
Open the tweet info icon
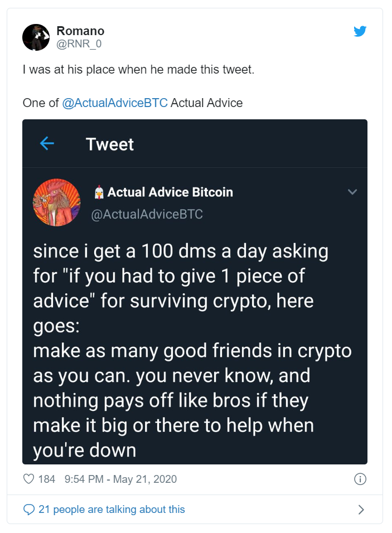(360, 479)
